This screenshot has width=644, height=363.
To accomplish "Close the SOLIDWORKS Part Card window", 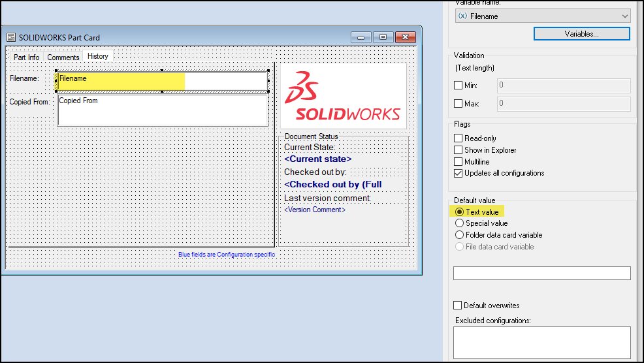I will click(x=406, y=37).
